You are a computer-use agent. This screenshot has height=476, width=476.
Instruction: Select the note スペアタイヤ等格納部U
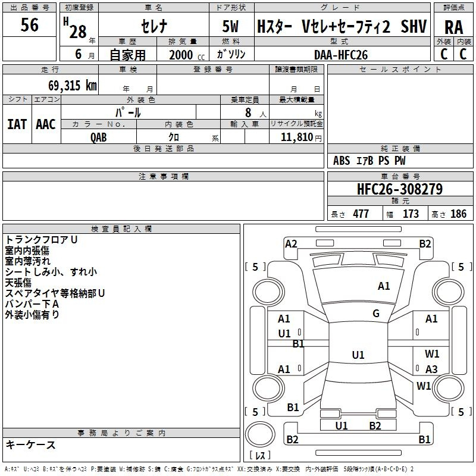click(x=55, y=293)
